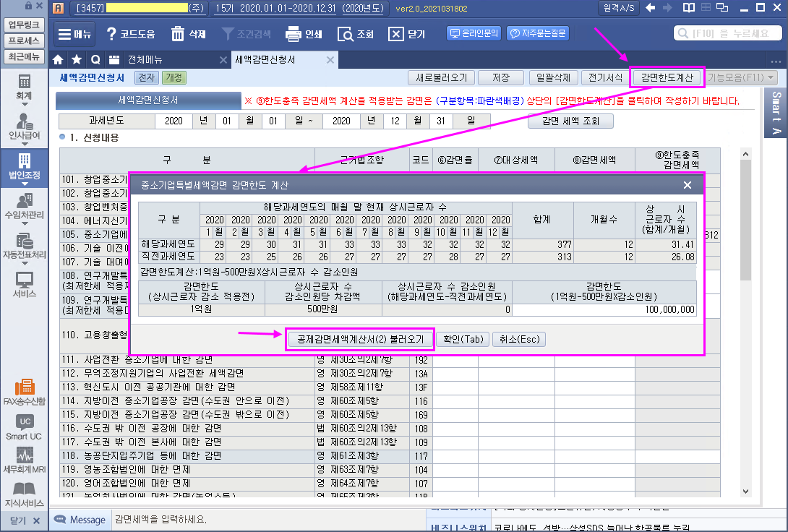Close the 감면한도 계산 dialog
The width and height of the screenshot is (788, 532).
(688, 185)
